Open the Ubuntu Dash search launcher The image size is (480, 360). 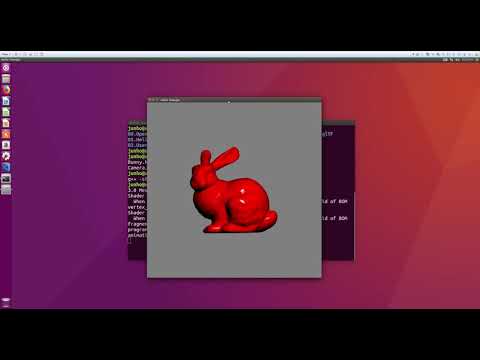6,68
